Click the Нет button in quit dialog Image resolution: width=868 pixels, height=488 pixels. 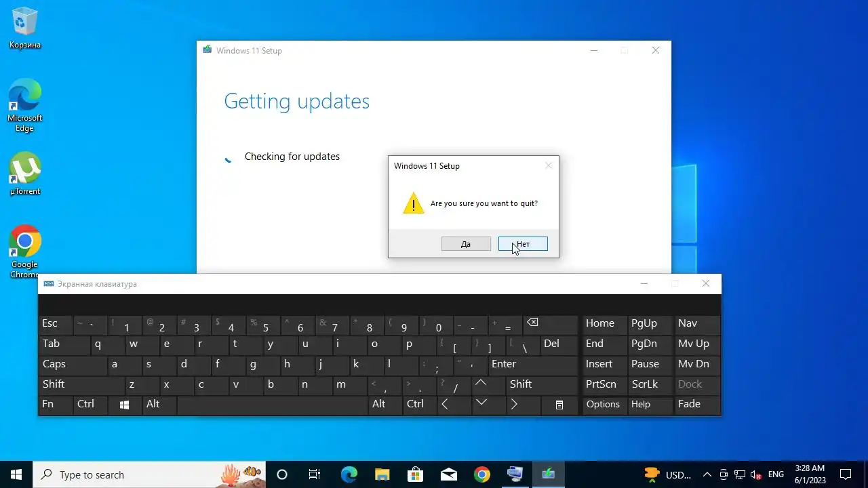(523, 244)
